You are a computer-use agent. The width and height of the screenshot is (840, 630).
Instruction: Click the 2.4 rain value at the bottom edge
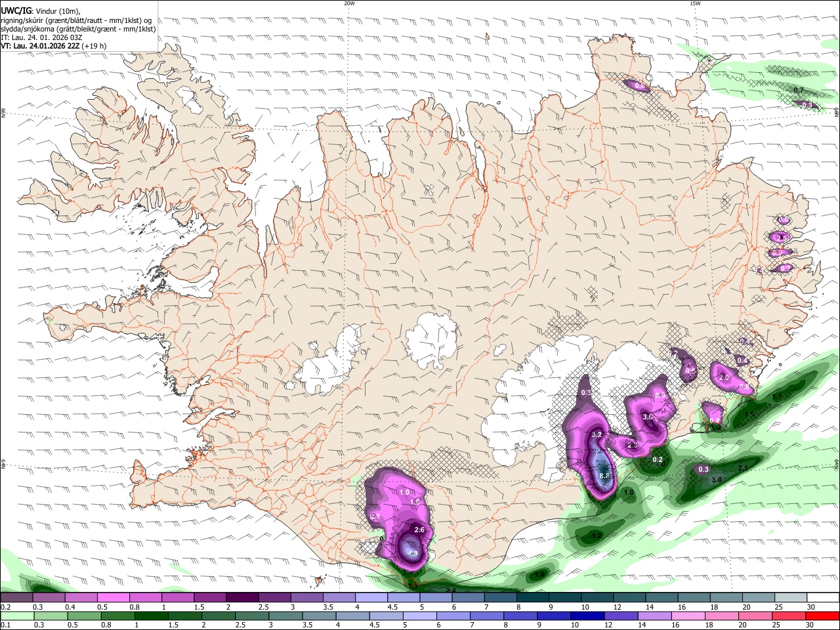(451, 591)
